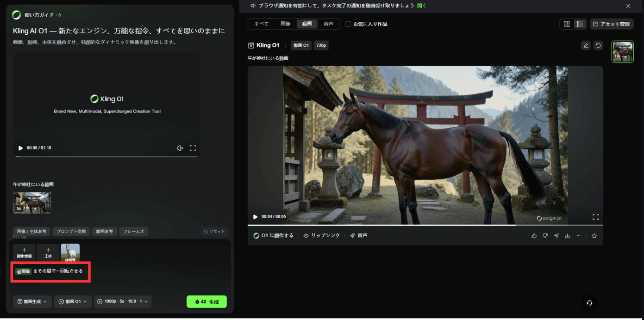Click the edit pencil icon beside Kling O1
The width and height of the screenshot is (644, 320).
(x=586, y=45)
